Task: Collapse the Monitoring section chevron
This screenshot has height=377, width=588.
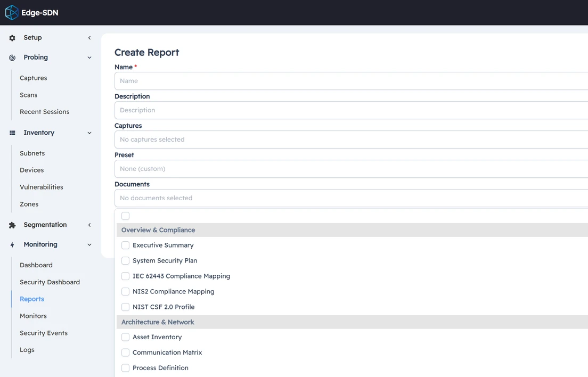Action: pyautogui.click(x=89, y=245)
